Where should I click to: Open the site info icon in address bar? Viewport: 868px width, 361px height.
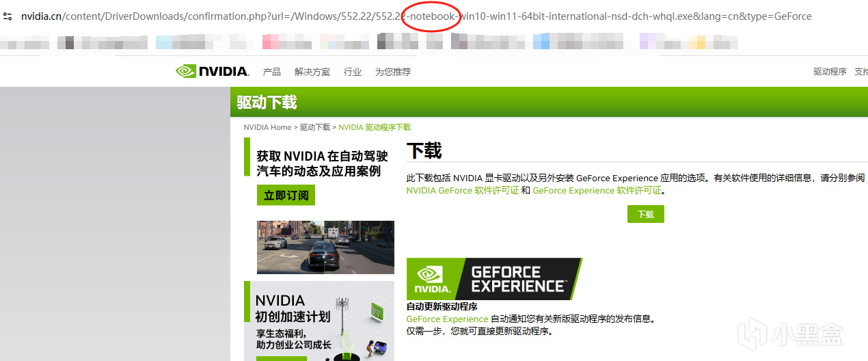click(8, 16)
